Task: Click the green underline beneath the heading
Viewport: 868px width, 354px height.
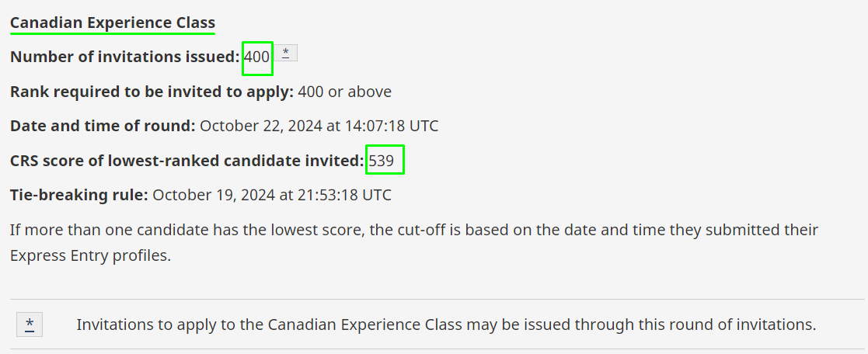Action: (x=113, y=33)
